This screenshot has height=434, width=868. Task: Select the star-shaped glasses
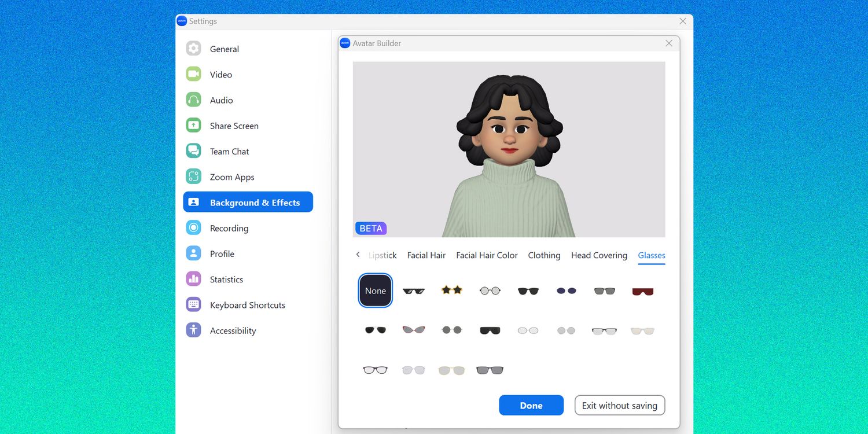[x=451, y=290]
